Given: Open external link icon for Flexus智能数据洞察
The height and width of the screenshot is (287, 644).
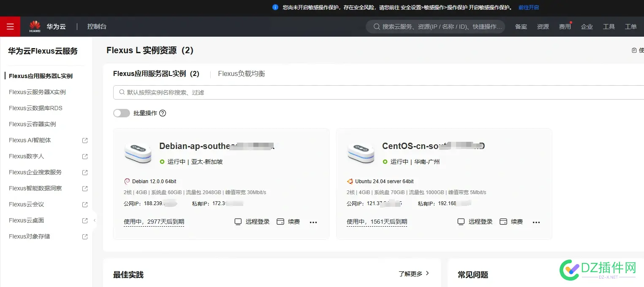Looking at the screenshot, I should (85, 188).
